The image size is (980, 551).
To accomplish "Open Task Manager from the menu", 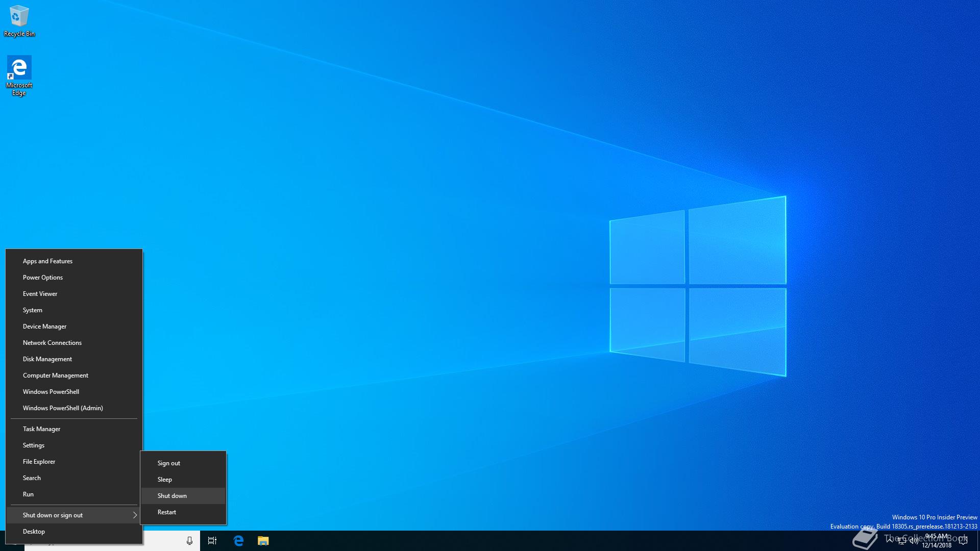I will (74, 429).
